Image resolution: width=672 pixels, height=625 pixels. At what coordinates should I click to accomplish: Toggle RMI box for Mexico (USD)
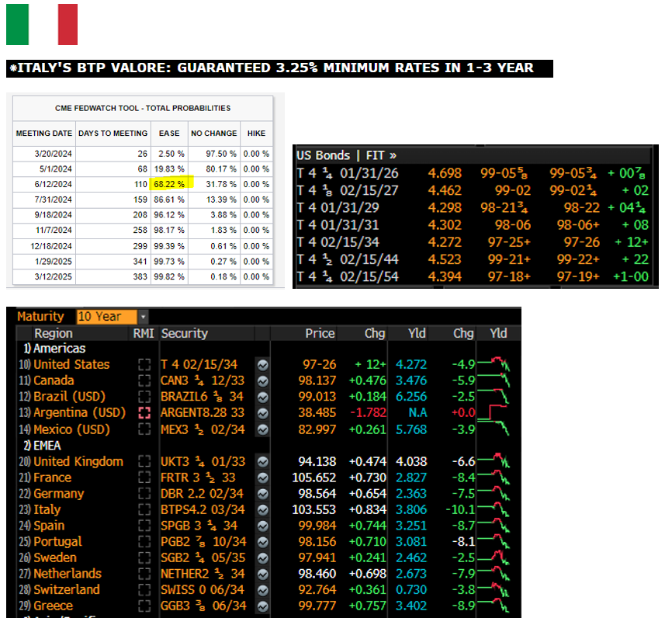coord(144,429)
